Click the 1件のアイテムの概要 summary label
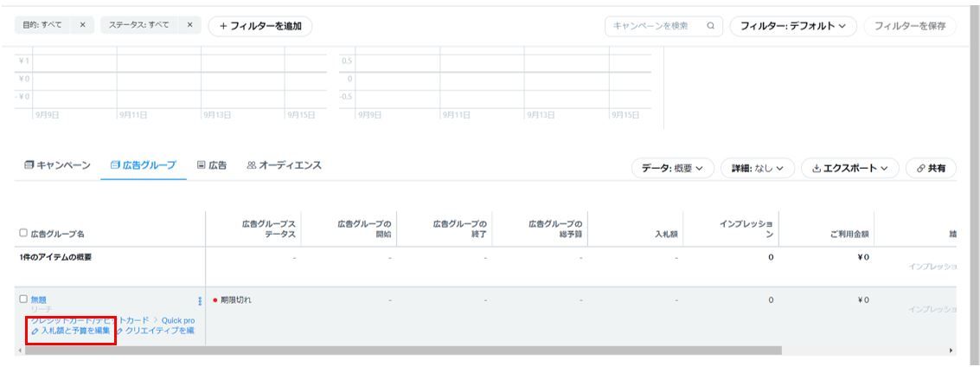The height and width of the screenshot is (367, 980). [55, 258]
